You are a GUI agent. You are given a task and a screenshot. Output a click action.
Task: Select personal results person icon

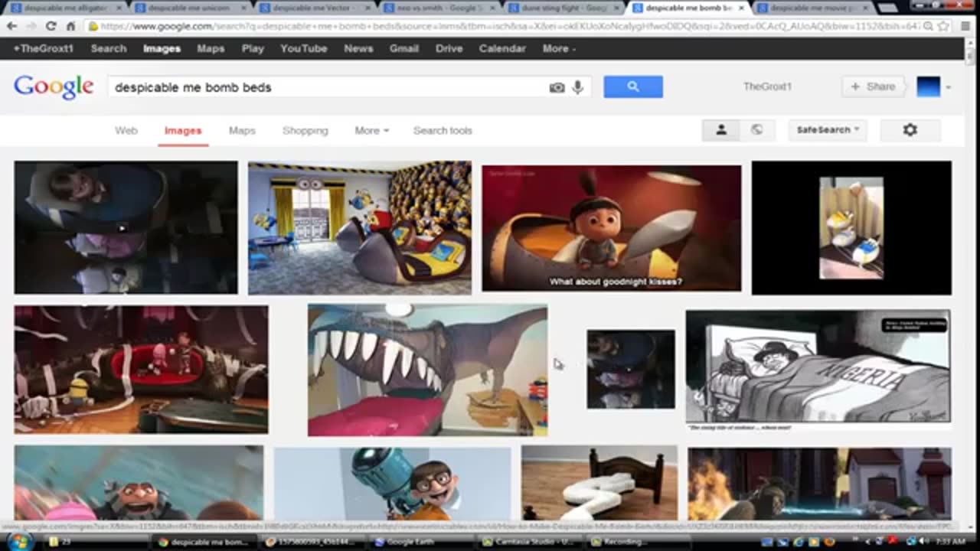tap(720, 130)
